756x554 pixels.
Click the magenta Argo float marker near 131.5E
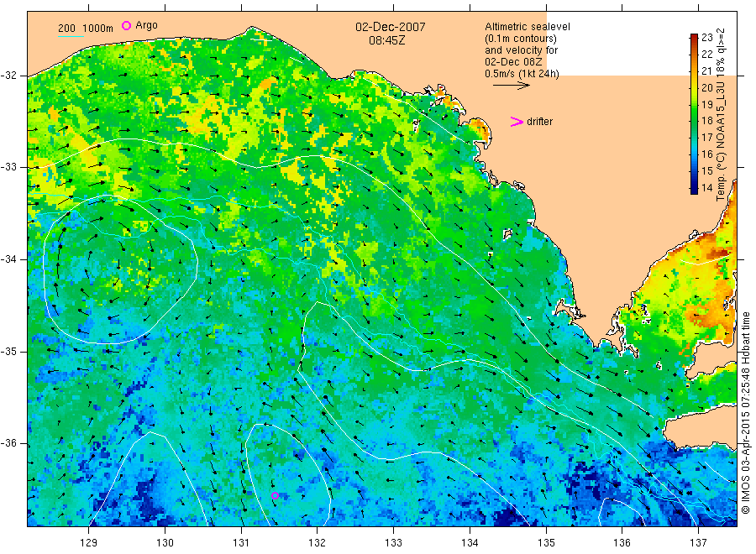(275, 495)
